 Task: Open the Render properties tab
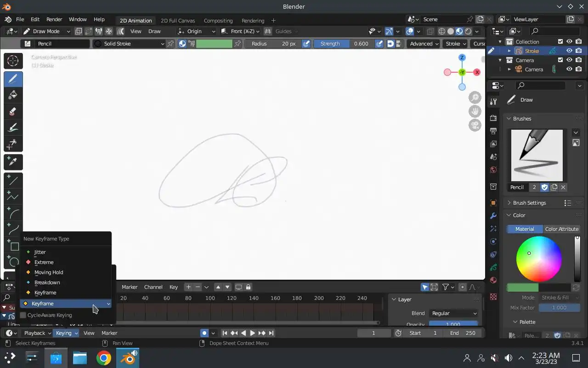click(x=493, y=118)
